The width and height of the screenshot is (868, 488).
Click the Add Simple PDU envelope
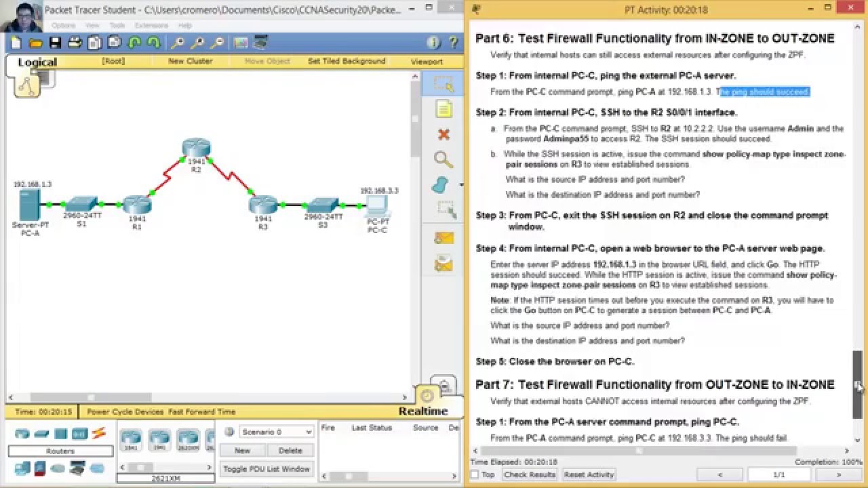[443, 238]
